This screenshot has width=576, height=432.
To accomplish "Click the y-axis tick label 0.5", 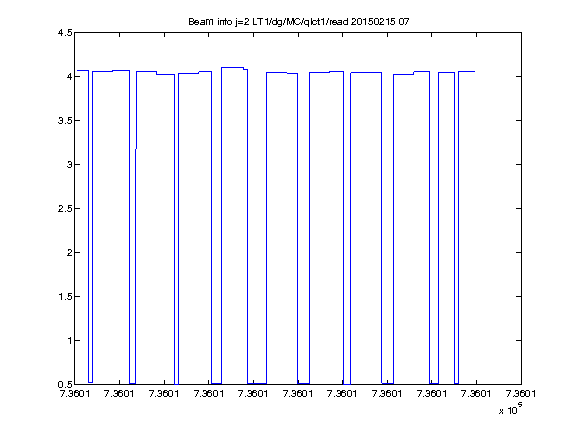I will point(65,384).
